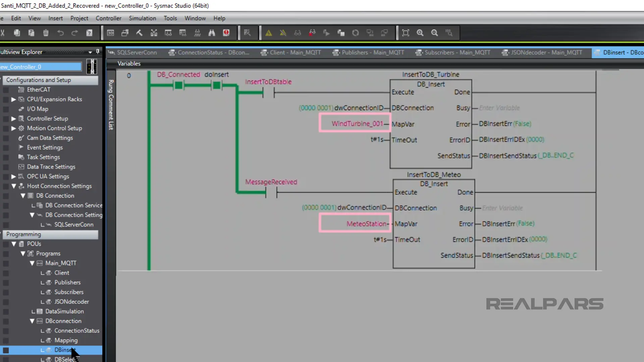
Task: Click the Busy output Enter Variable field
Action: pyautogui.click(x=499, y=108)
